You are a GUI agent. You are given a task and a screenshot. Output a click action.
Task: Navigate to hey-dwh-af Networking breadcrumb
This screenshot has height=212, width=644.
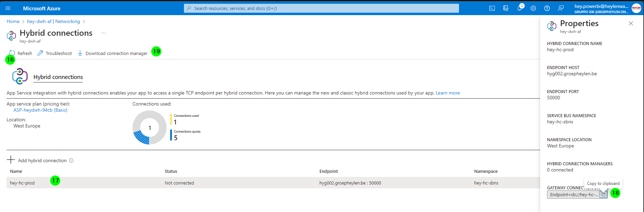click(x=53, y=21)
